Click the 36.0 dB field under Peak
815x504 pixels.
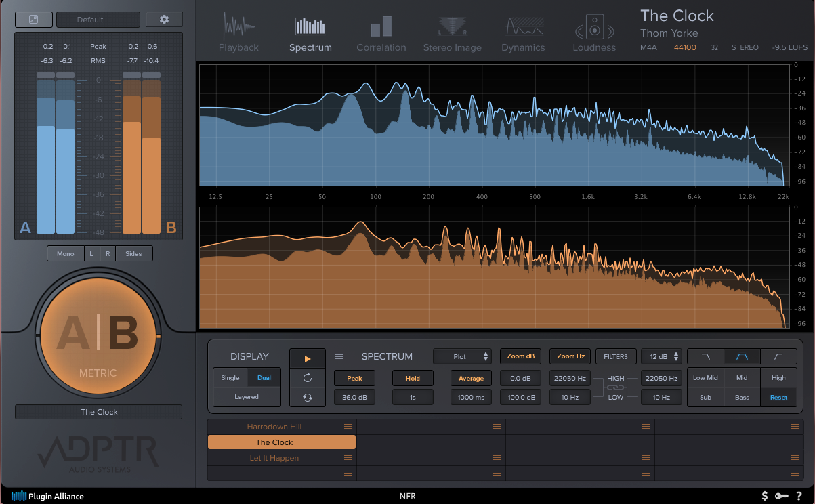354,398
